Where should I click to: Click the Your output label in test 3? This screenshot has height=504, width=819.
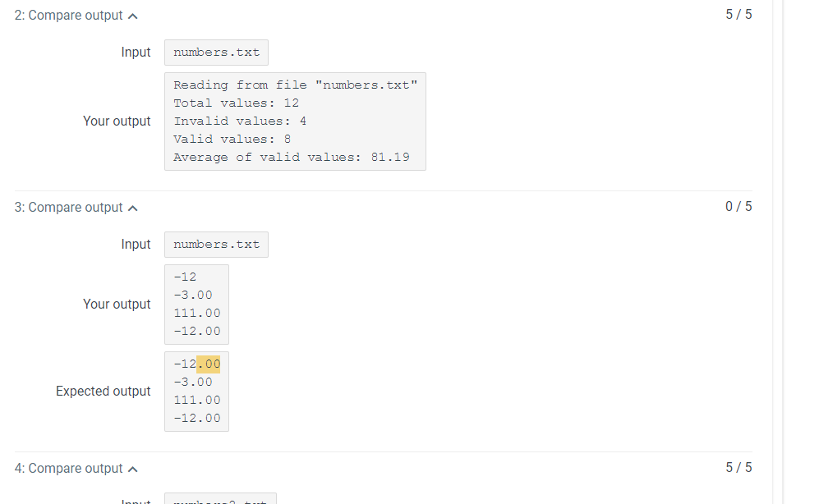(x=117, y=305)
